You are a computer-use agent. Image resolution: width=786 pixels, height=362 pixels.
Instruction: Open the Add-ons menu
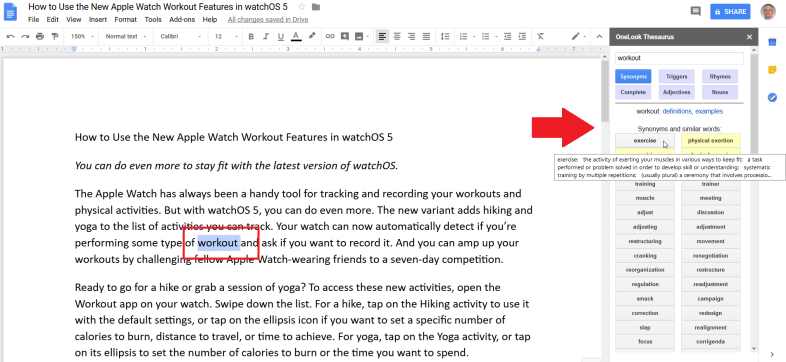[x=182, y=20]
